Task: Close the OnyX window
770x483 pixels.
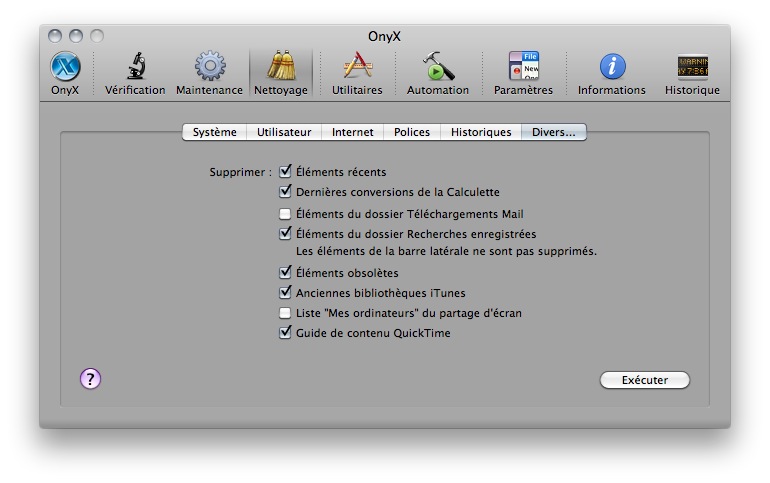Action: click(55, 36)
